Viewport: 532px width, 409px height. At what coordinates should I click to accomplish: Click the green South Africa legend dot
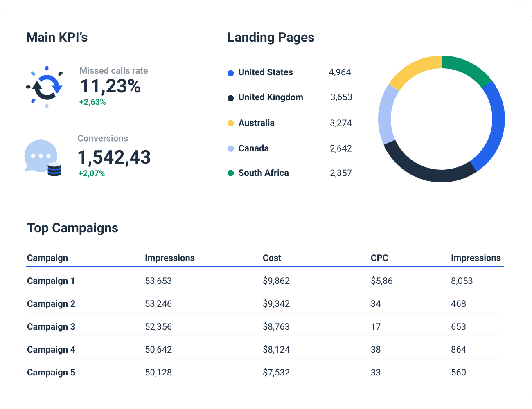[x=230, y=173]
